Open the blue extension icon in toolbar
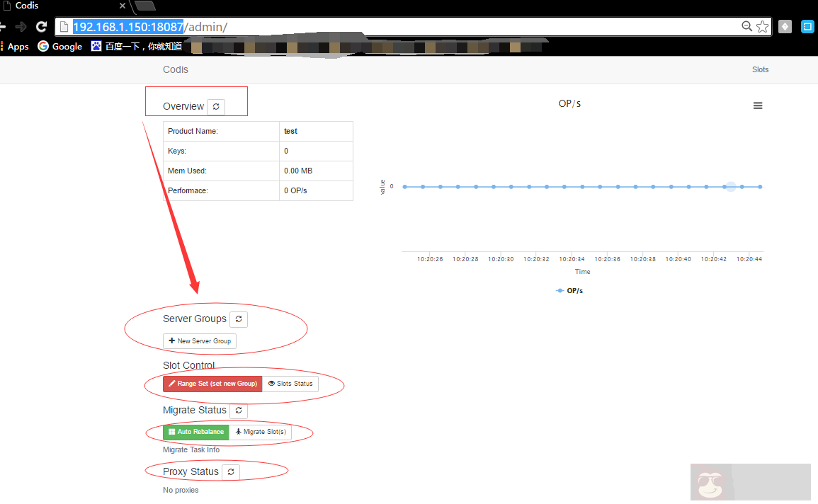 click(807, 27)
